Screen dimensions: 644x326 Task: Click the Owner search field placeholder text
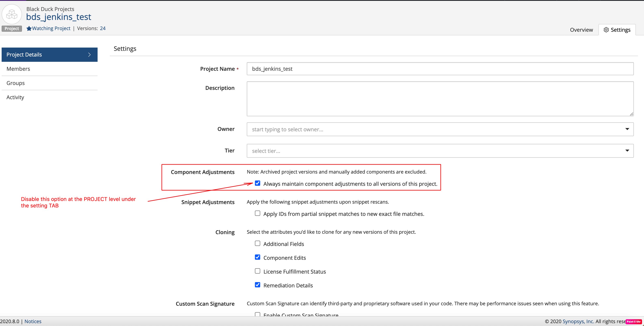(x=287, y=129)
